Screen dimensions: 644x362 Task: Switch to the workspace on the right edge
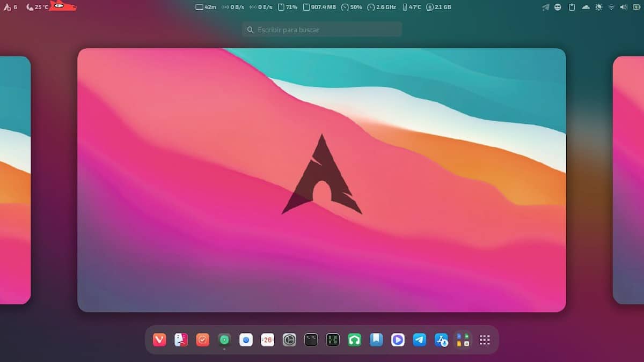coord(628,180)
